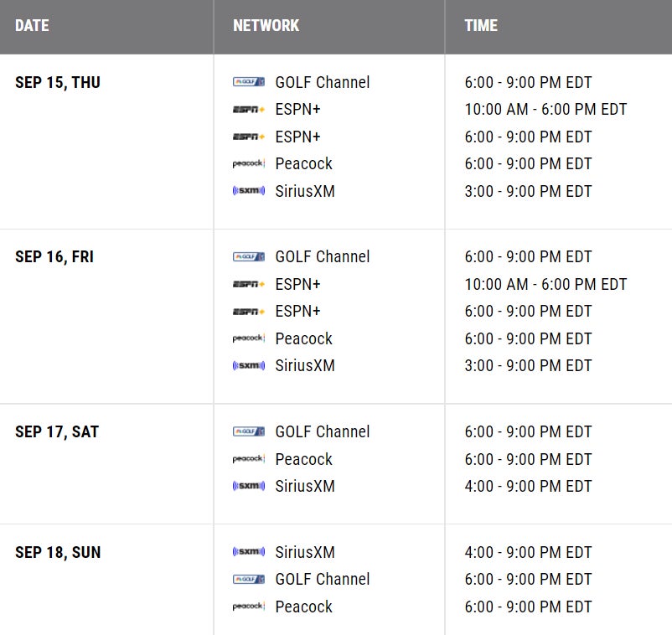Select the SEP 15, THU date cell
This screenshot has height=635, width=672.
[58, 82]
